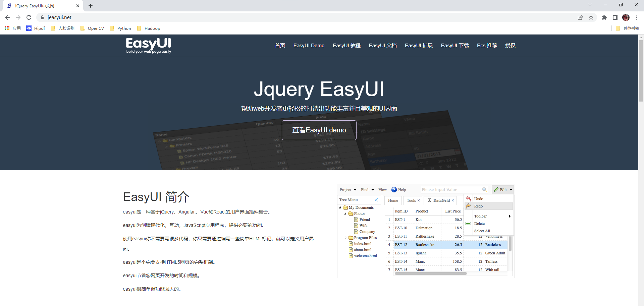This screenshot has height=306, width=644.
Task: Bookmark this page with the star
Action: [591, 17]
